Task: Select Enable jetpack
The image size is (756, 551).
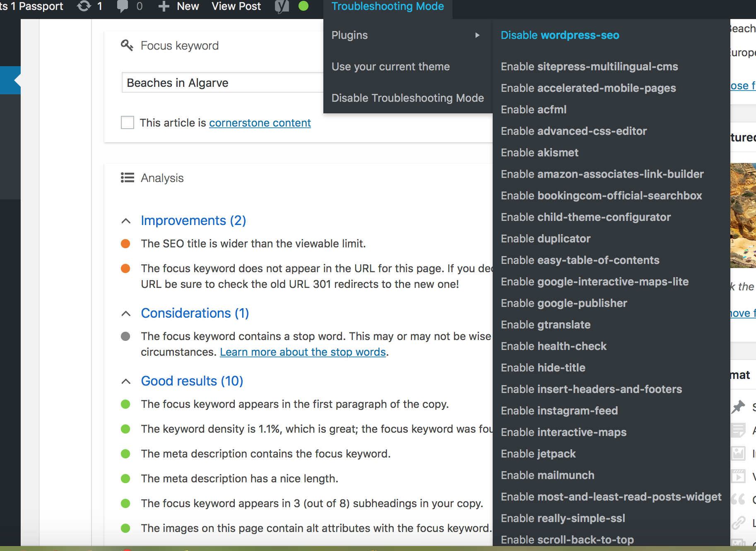Action: coord(538,454)
